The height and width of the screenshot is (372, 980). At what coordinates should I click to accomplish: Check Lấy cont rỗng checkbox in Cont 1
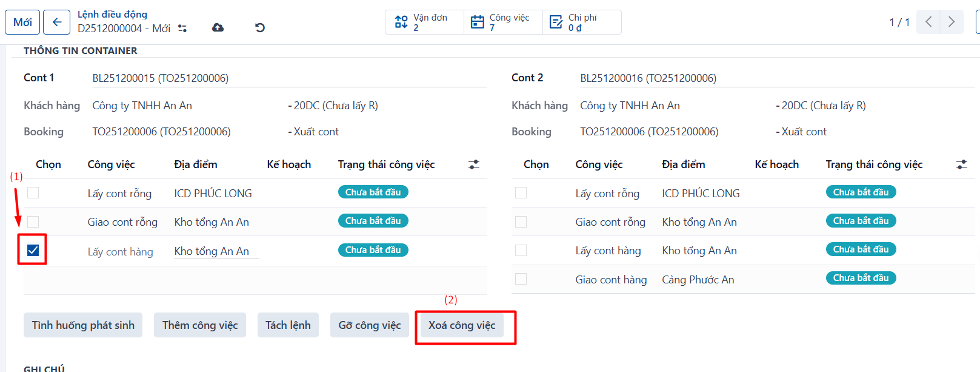[x=33, y=192]
